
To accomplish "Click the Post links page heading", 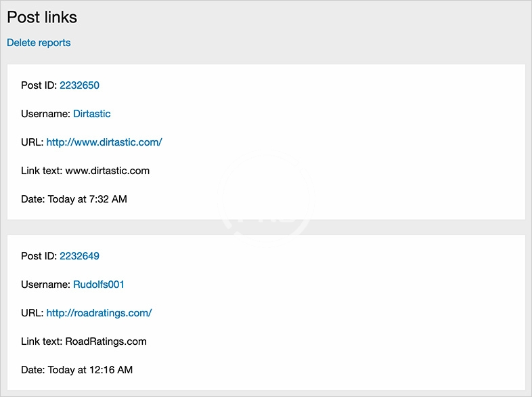I will coord(42,17).
